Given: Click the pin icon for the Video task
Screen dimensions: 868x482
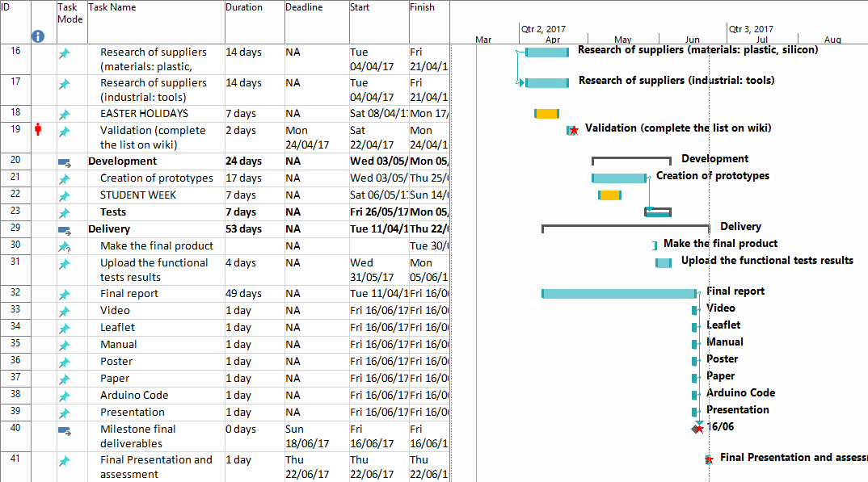Looking at the screenshot, I should pyautogui.click(x=65, y=311).
